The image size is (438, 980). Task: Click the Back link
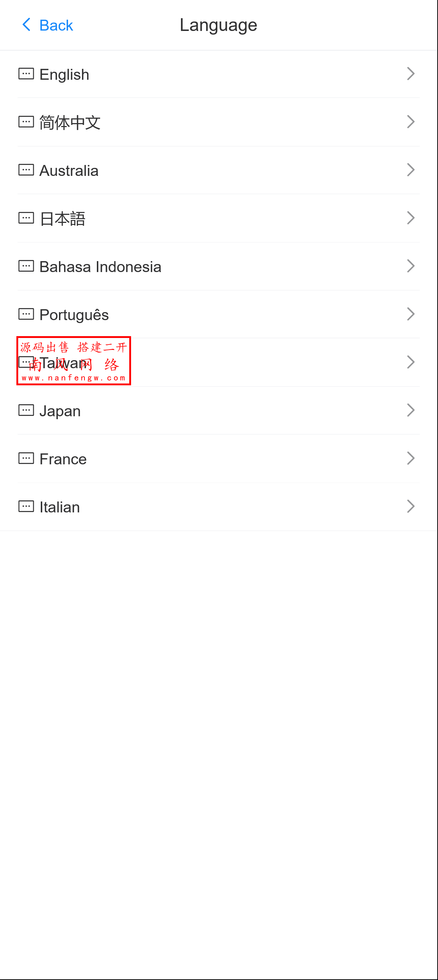[56, 24]
